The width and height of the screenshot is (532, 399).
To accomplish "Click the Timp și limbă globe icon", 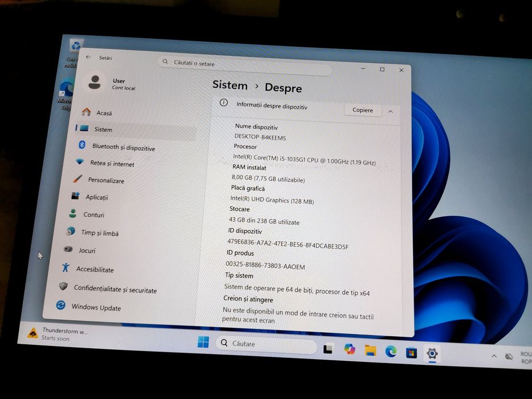I will [x=71, y=231].
